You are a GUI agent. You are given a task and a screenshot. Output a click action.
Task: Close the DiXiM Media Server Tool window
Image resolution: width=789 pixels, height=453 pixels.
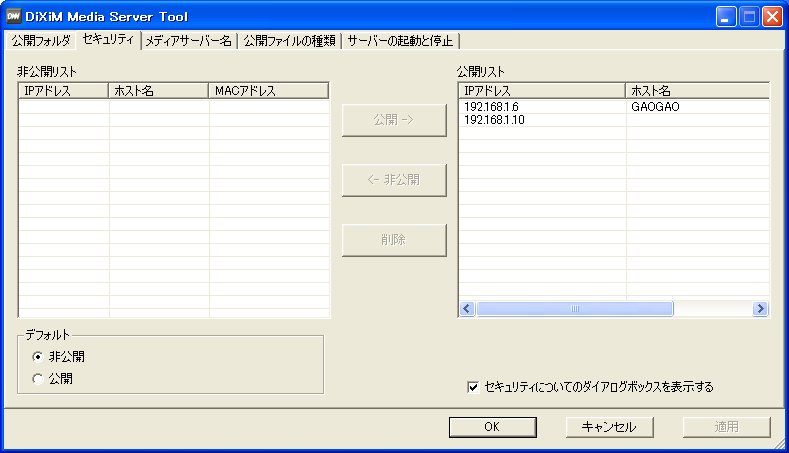pos(772,17)
